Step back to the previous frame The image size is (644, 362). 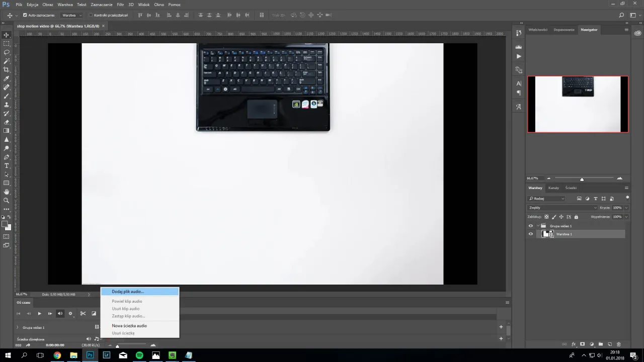[29, 314]
